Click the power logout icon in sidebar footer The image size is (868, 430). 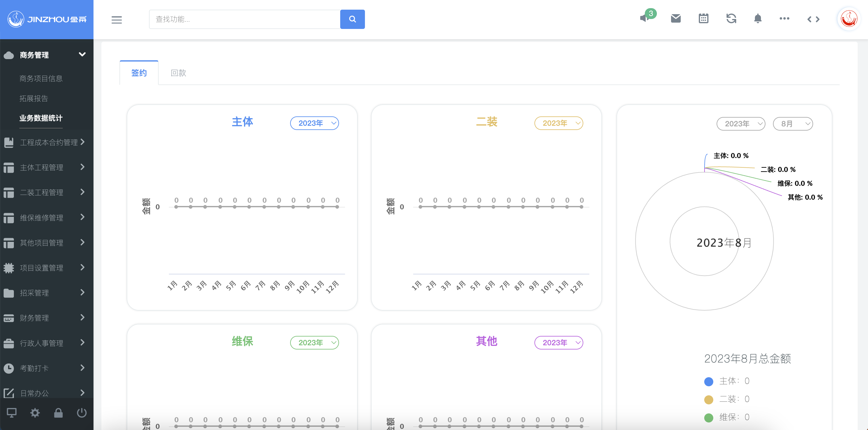pyautogui.click(x=81, y=413)
